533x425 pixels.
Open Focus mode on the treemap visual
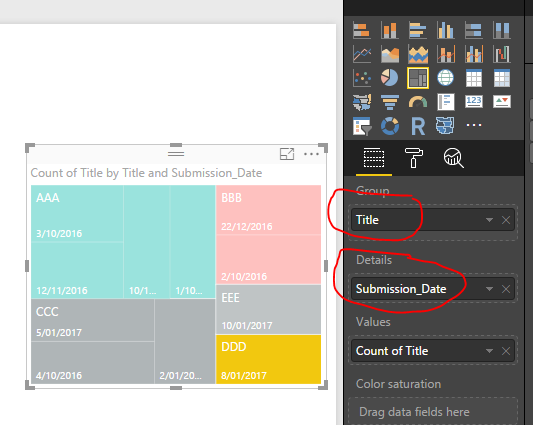287,154
